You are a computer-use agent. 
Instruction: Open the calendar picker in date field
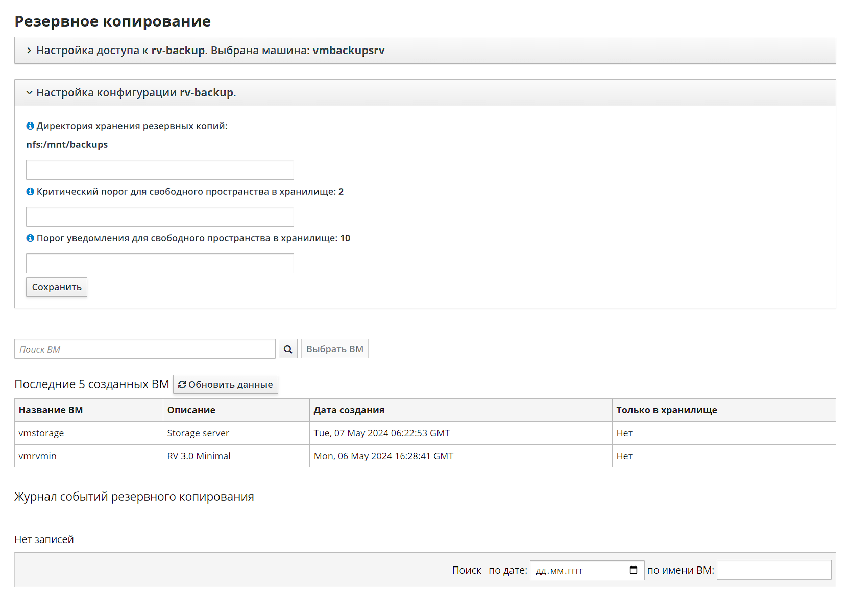634,570
